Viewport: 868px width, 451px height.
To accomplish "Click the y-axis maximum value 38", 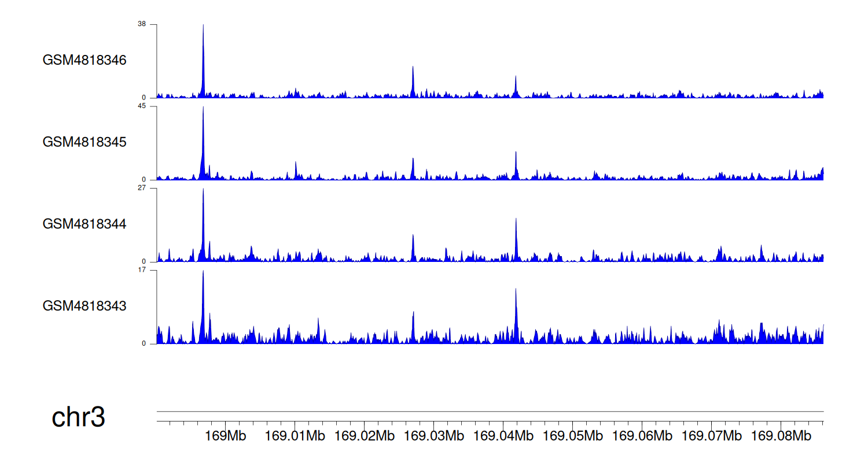I will tap(142, 24).
